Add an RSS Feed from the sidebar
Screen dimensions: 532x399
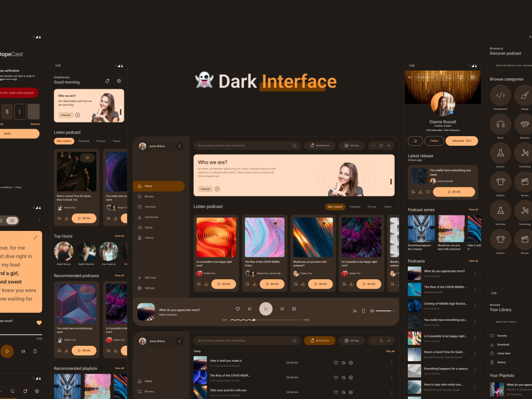pyautogui.click(x=147, y=278)
